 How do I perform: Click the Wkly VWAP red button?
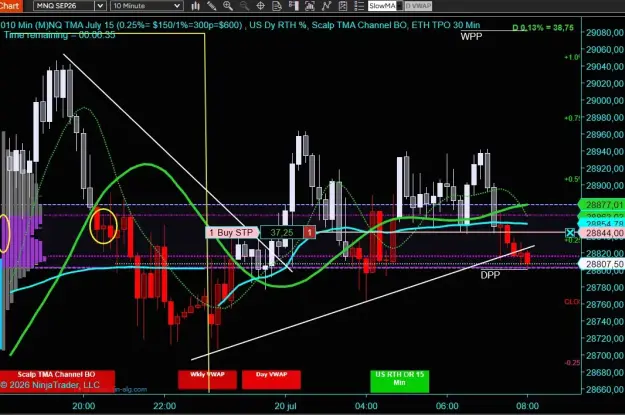(207, 380)
